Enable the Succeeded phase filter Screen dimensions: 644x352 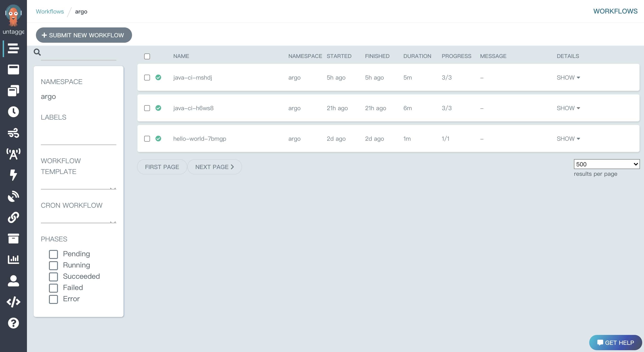[x=53, y=276]
